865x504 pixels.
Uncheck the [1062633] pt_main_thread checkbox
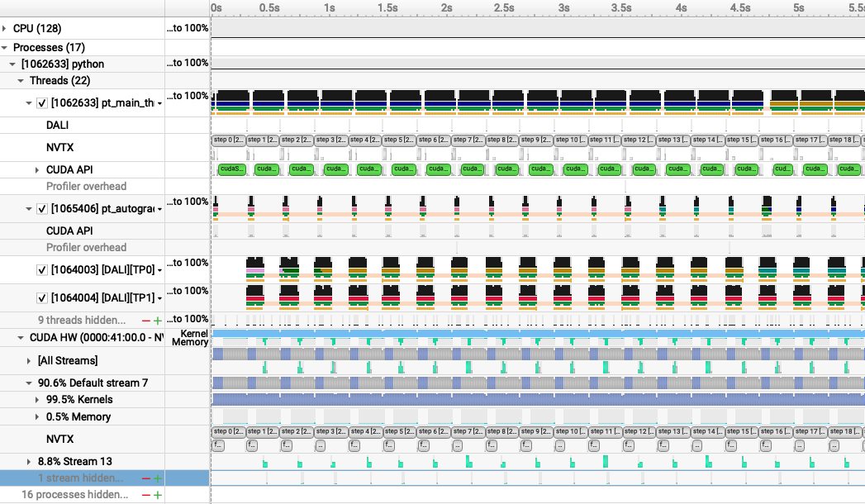42,103
